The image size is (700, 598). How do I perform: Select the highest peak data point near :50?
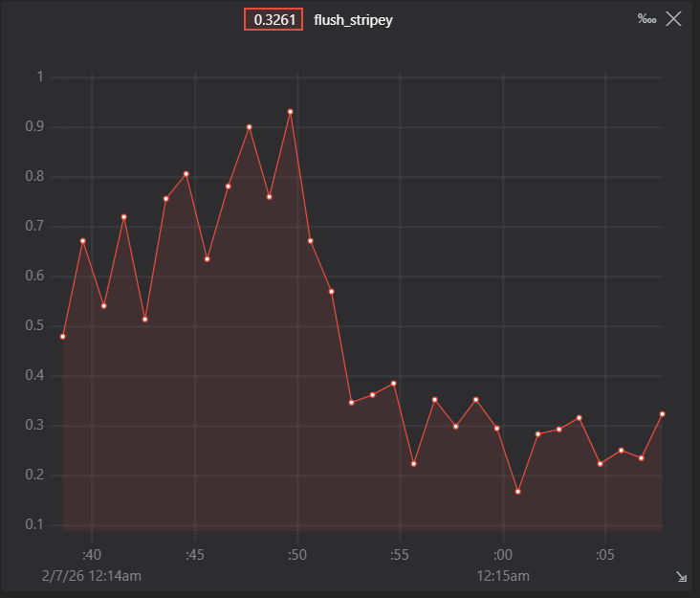coord(290,112)
